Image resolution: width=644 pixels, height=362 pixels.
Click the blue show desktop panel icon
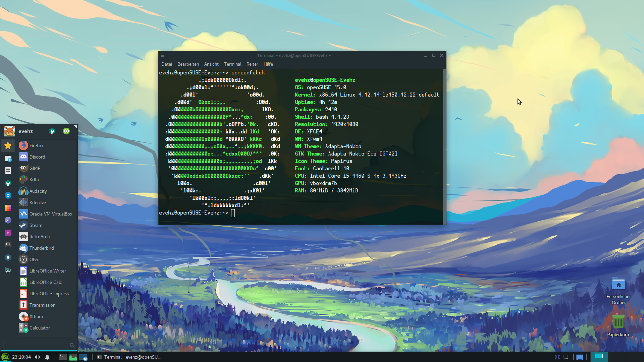click(580, 357)
